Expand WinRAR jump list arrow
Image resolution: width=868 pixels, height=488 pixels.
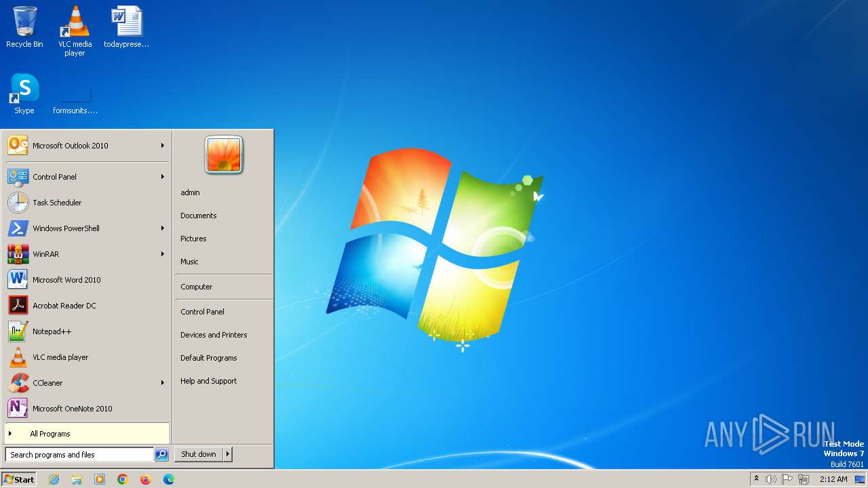163,254
